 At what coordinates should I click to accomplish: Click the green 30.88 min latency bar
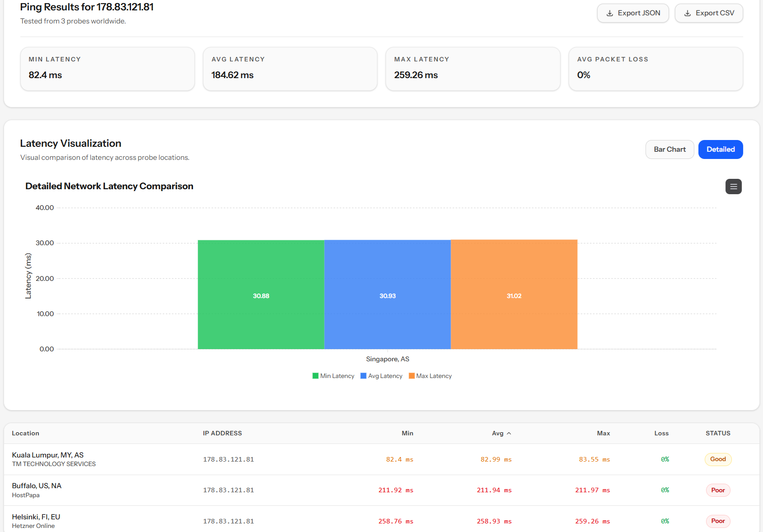coord(261,294)
